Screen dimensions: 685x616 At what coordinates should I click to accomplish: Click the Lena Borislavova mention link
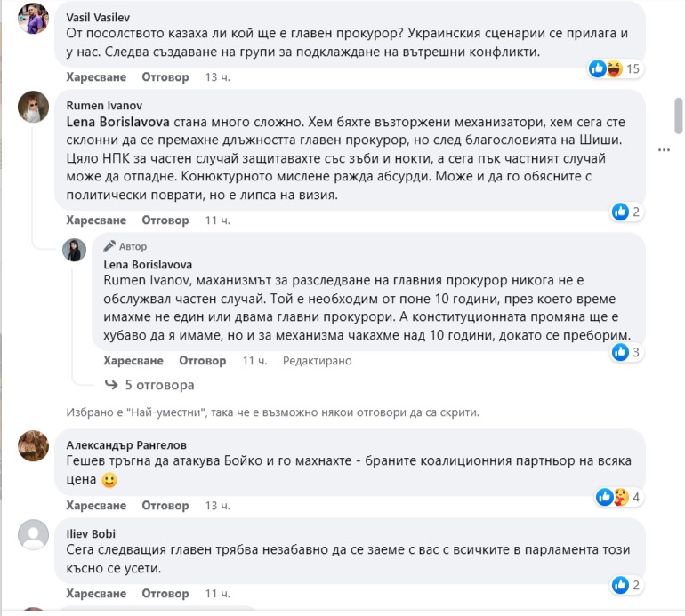coord(121,121)
